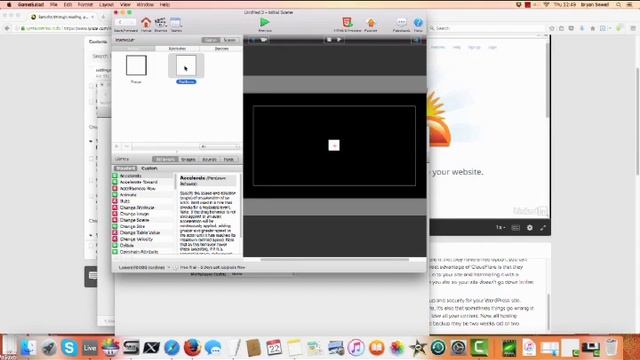This screenshot has height=360, width=640.
Task: Click the blue Help question-mark icon
Action: (x=418, y=22)
